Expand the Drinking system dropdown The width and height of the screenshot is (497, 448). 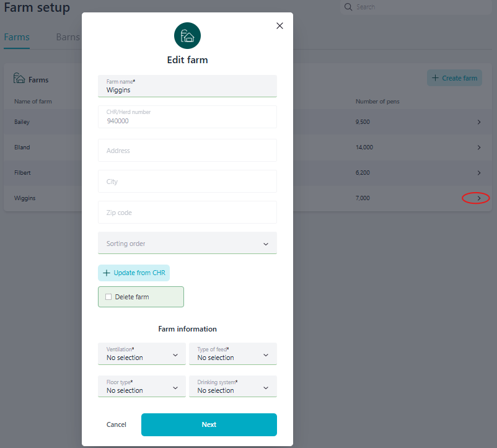pyautogui.click(x=233, y=387)
